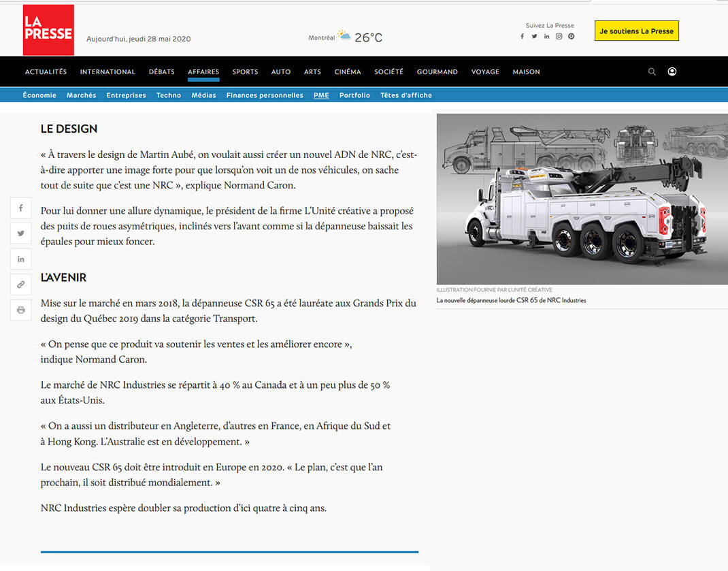Screen dimensions: 728x571
Task: Copy article link from sidebar
Action: (x=21, y=284)
